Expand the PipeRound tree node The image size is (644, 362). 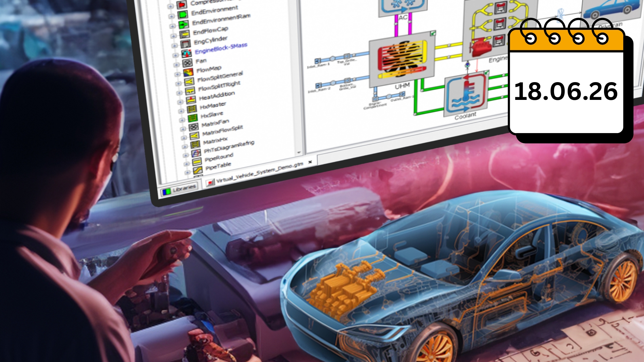(186, 164)
